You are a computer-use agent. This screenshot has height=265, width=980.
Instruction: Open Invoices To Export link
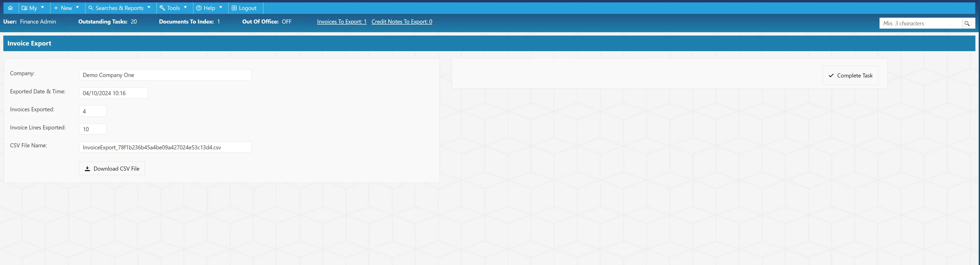(342, 22)
